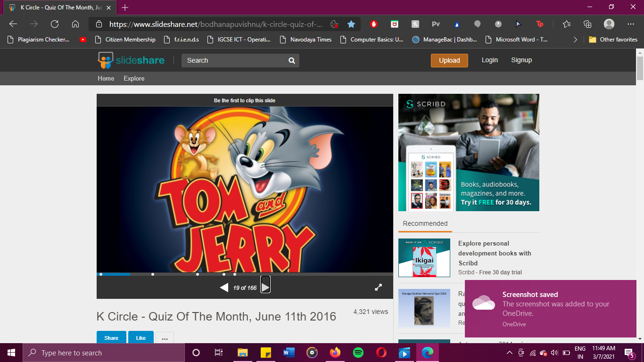Open the blue droplet extension icon
The width and height of the screenshot is (644, 362).
pos(456,24)
